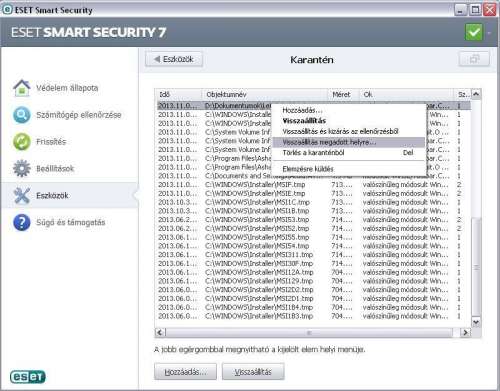
Task: Sort by Idő column header
Action: point(179,95)
